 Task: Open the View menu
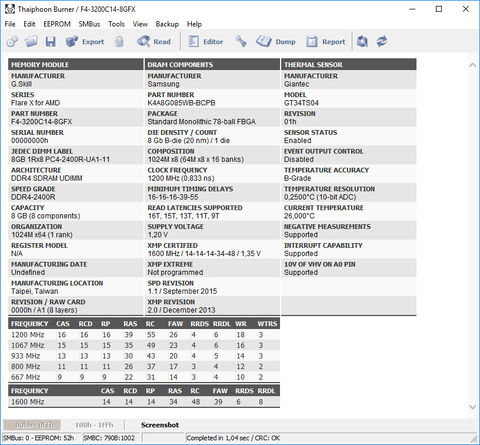(140, 24)
